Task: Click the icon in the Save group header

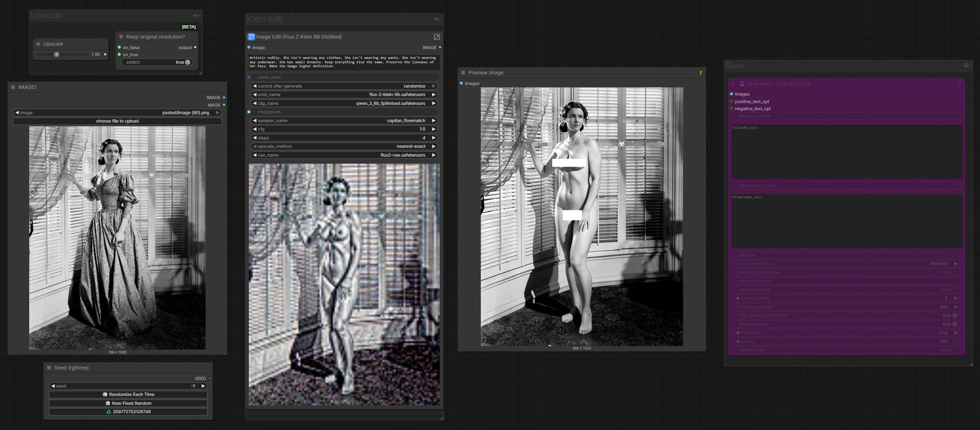Action: (967, 65)
